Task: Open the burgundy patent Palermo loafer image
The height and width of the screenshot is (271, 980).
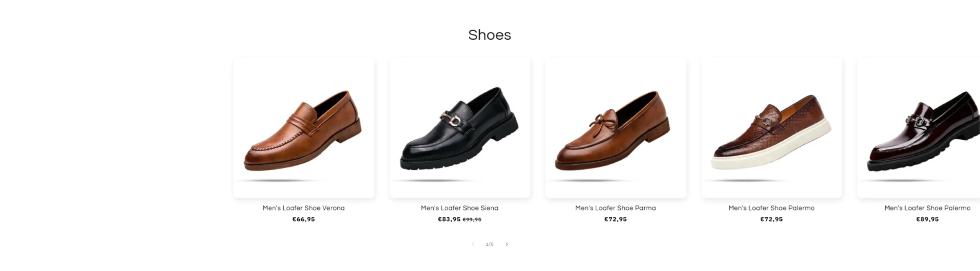Action: point(923,128)
